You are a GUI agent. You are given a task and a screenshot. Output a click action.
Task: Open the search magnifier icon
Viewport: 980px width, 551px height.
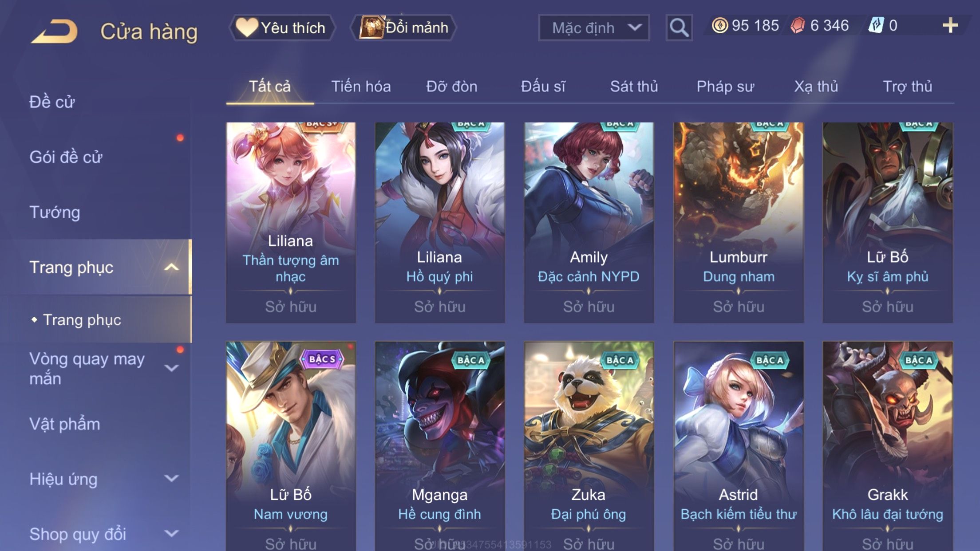coord(679,28)
